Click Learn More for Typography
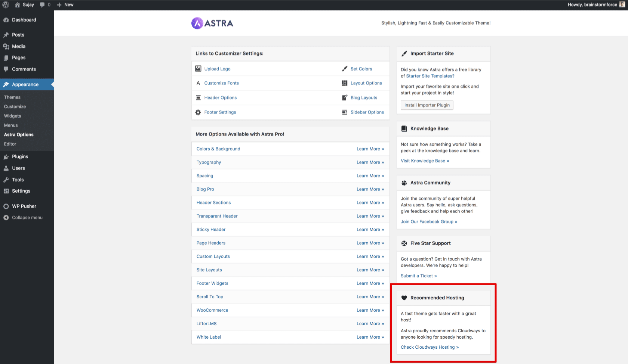This screenshot has height=364, width=628. (x=370, y=162)
